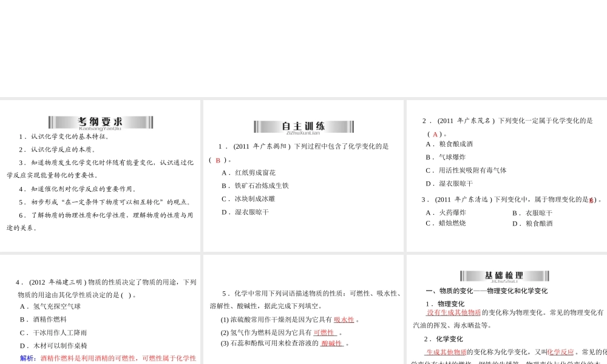Viewport: 607px width, 364px height.
Task: Click question 5 intro about 可燃性、吸水性
Action: [x=306, y=300]
